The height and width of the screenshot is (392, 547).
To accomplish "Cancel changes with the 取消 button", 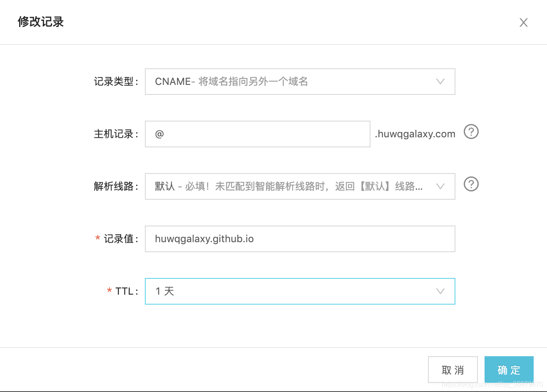I will 453,370.
